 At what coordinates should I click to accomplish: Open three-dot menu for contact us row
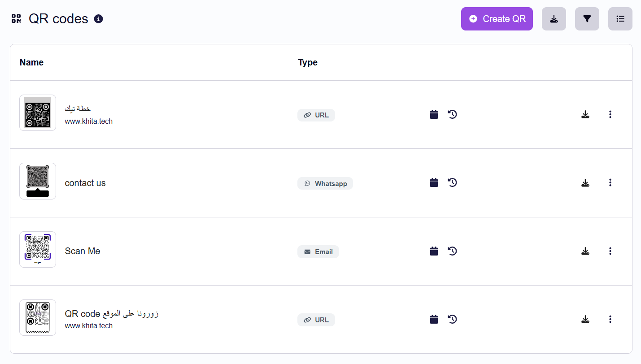point(610,183)
